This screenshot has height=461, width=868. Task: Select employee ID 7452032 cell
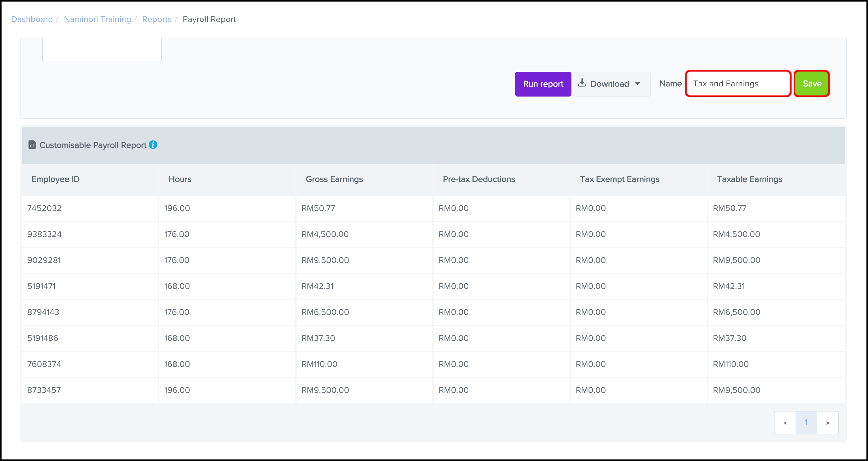pyautogui.click(x=45, y=208)
